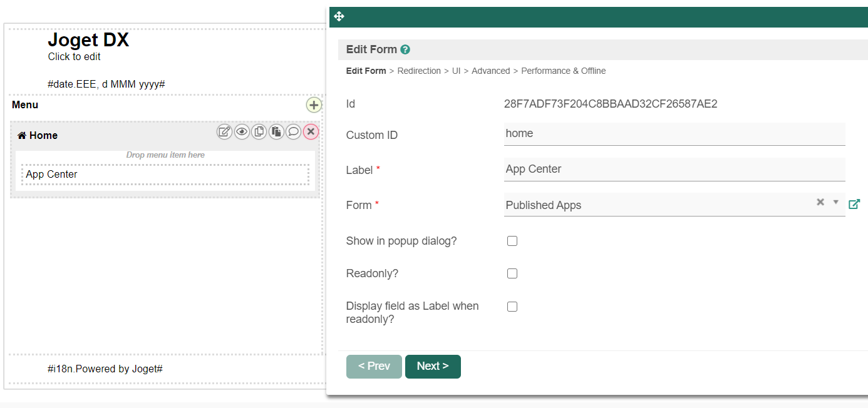The height and width of the screenshot is (408, 868).
Task: Clear the Published Apps selection with the x
Action: [820, 202]
